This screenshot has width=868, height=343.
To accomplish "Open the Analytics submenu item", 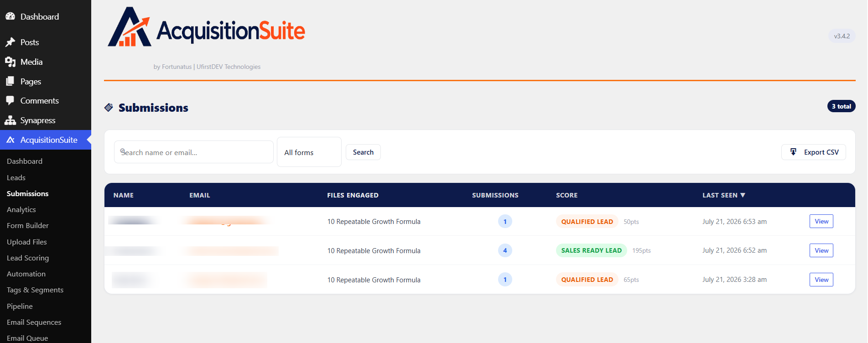I will coord(21,209).
